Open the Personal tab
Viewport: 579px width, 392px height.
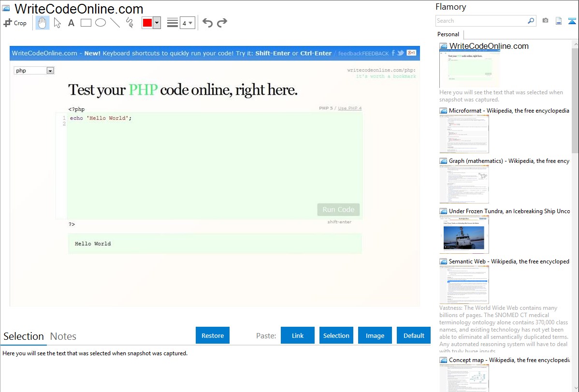pos(448,34)
